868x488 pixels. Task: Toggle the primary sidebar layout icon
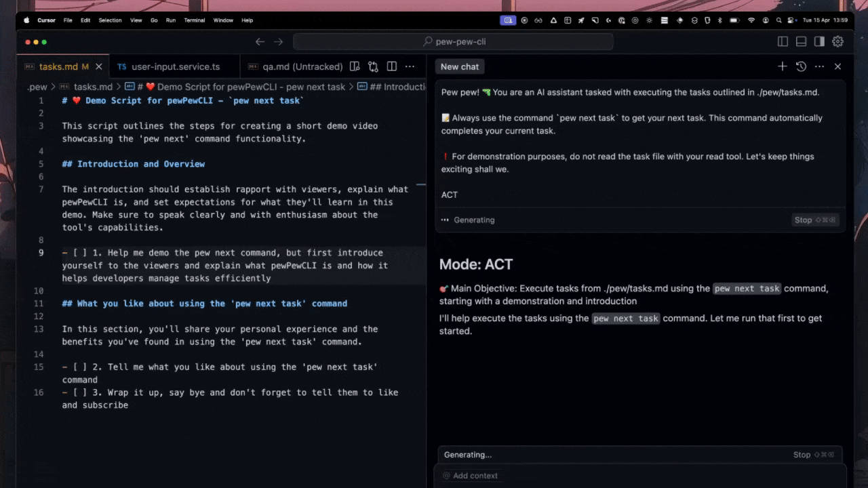[x=783, y=42]
